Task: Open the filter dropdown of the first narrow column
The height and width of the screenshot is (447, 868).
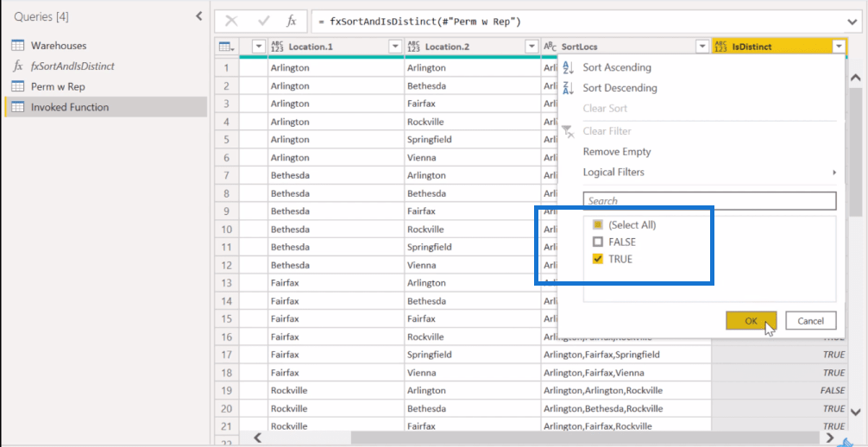Action: tap(259, 47)
